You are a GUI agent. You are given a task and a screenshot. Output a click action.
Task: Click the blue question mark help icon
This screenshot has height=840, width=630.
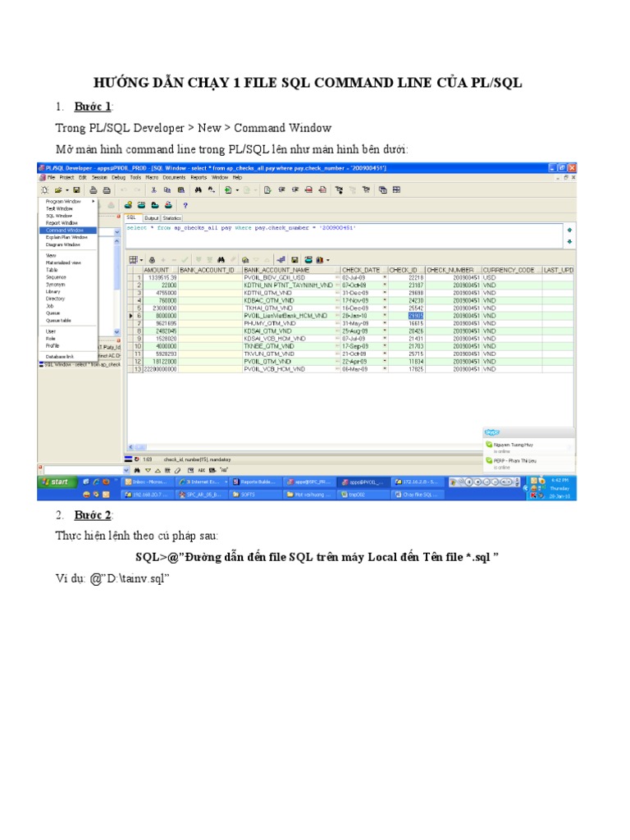pos(185,205)
